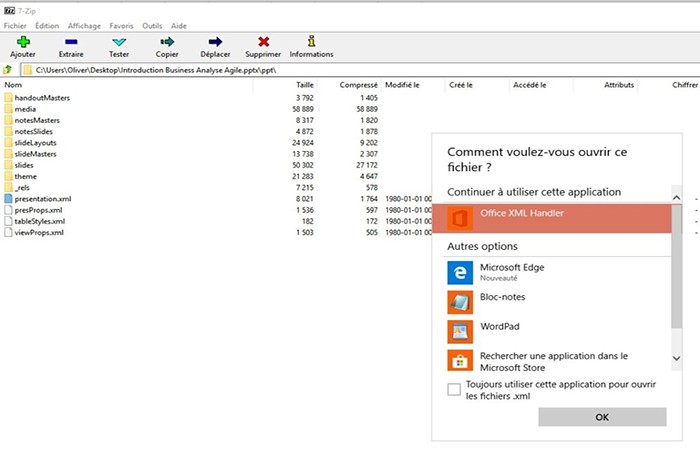
Task: Click the green Ajouter plus icon
Action: 23,42
